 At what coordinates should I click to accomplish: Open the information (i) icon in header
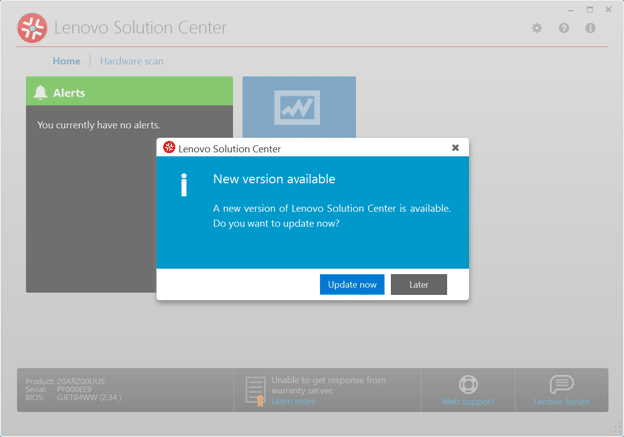pos(590,28)
